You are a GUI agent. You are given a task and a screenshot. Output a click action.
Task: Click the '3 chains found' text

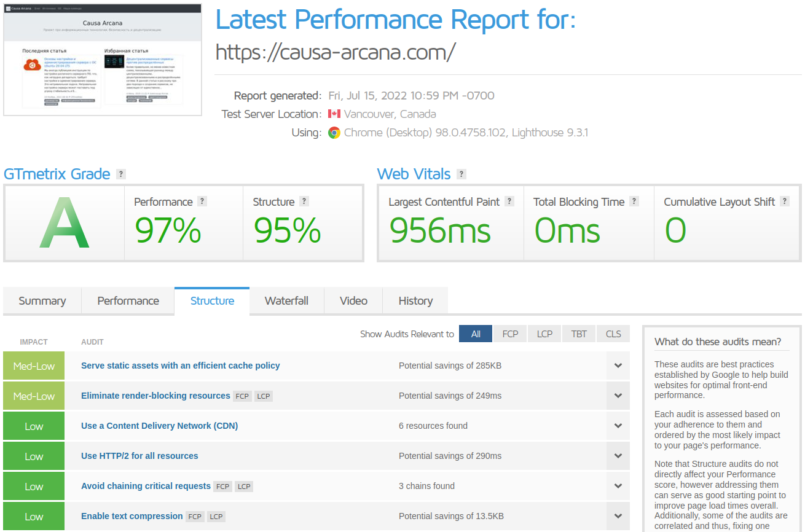tap(426, 486)
